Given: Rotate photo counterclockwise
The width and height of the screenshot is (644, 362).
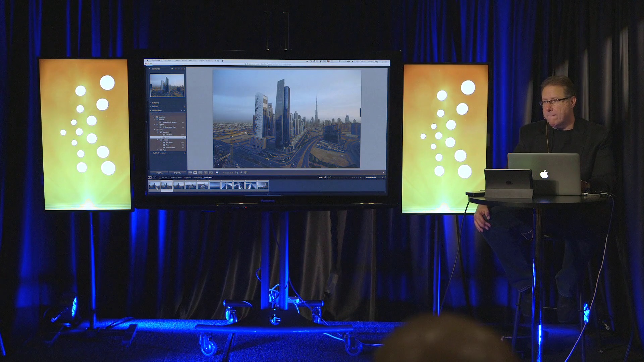Looking at the screenshot, I should [237, 173].
